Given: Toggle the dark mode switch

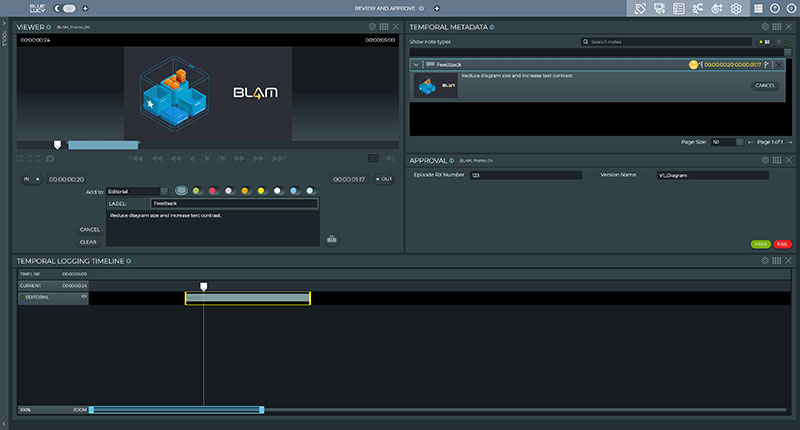Looking at the screenshot, I should (x=68, y=8).
